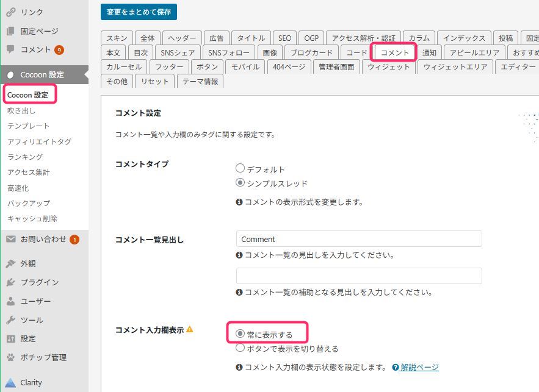Open キャッシュ削除 submenu item
This screenshot has width=539, height=392.
coord(32,219)
